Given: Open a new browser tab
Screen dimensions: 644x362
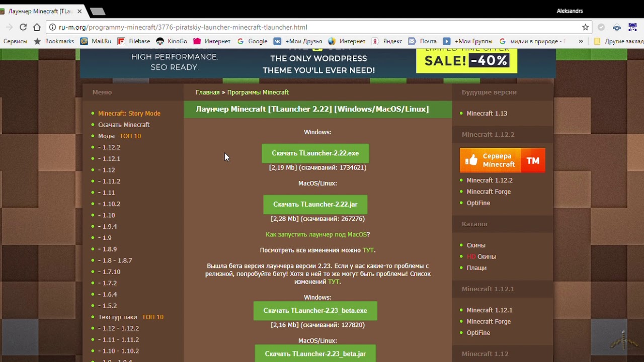Looking at the screenshot, I should click(98, 11).
